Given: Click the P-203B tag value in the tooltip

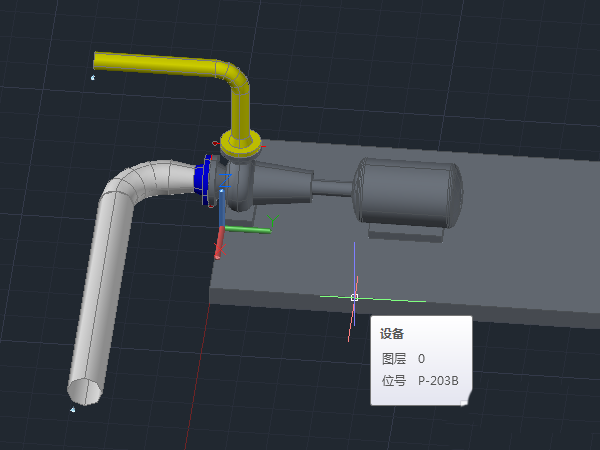Looking at the screenshot, I should 438,381.
